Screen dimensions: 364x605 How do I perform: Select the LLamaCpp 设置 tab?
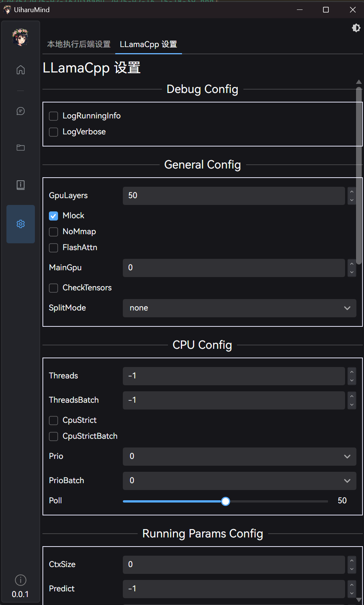pos(148,44)
